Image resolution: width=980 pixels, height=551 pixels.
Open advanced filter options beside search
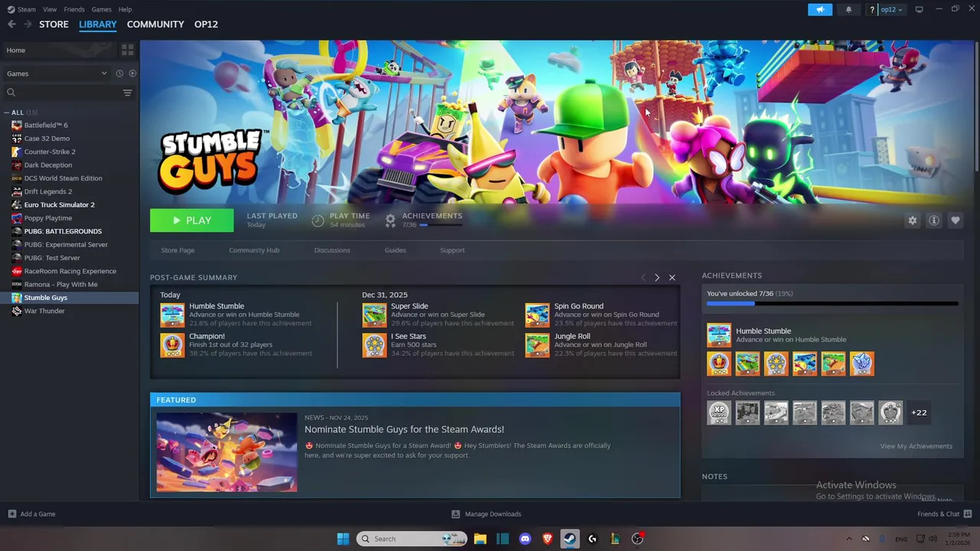pos(127,93)
